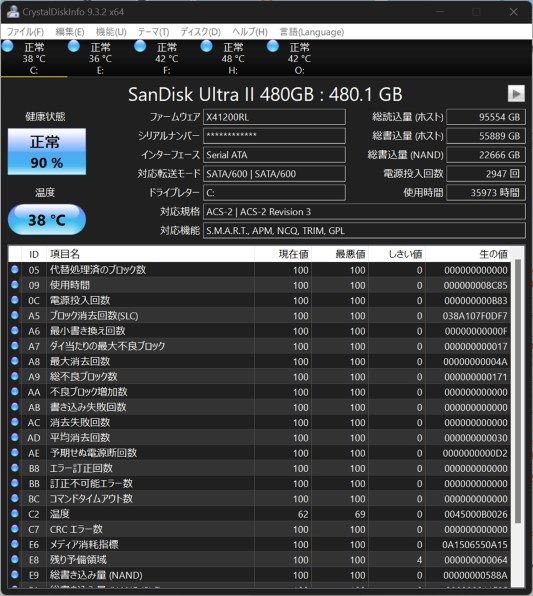Click total NAND writes value 22666 GB
The height and width of the screenshot is (596, 533).
point(486,155)
